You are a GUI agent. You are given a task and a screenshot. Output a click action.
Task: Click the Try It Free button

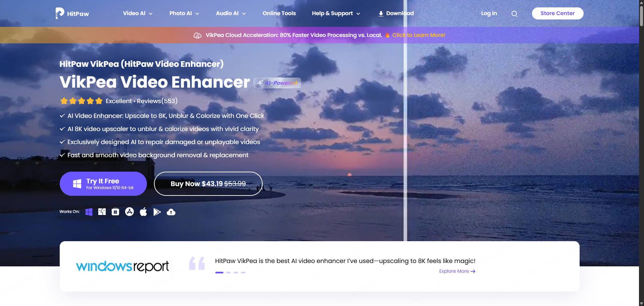(x=103, y=184)
